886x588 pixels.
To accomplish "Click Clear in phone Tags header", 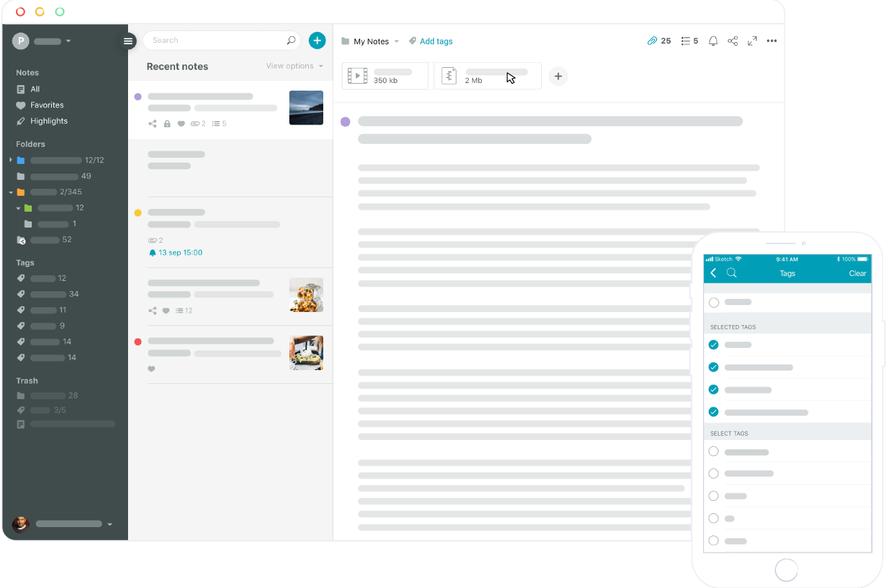I will pos(858,273).
